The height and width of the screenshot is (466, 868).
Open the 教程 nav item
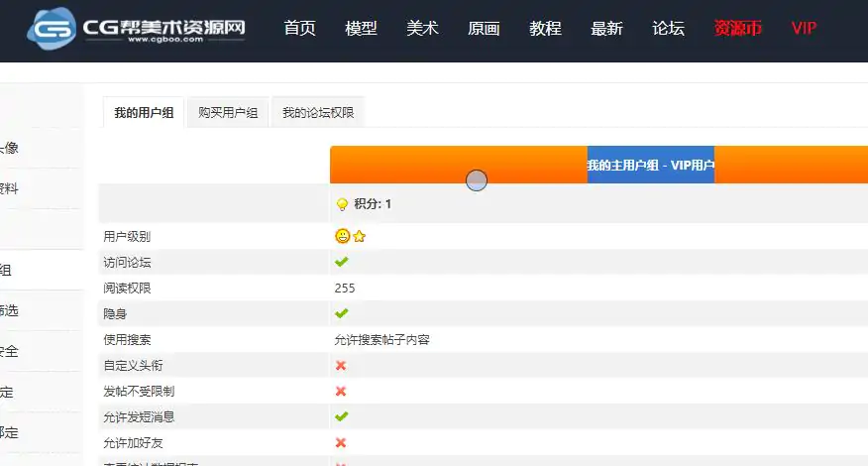pos(545,29)
